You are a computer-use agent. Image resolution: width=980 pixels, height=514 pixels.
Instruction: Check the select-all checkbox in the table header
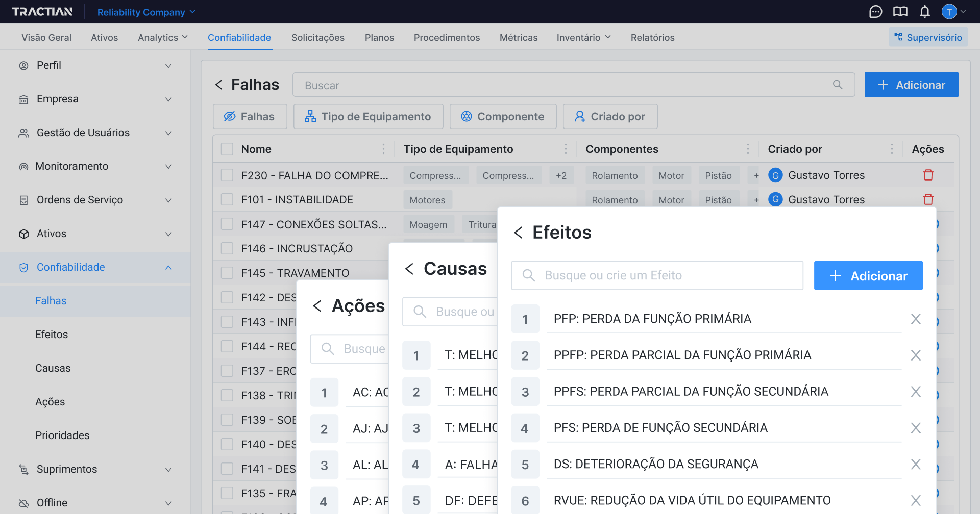tap(227, 149)
